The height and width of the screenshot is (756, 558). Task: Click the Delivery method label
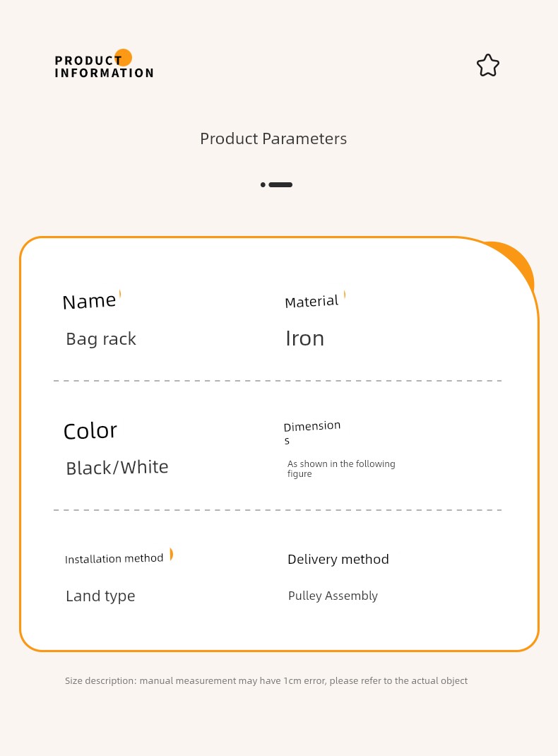(338, 560)
